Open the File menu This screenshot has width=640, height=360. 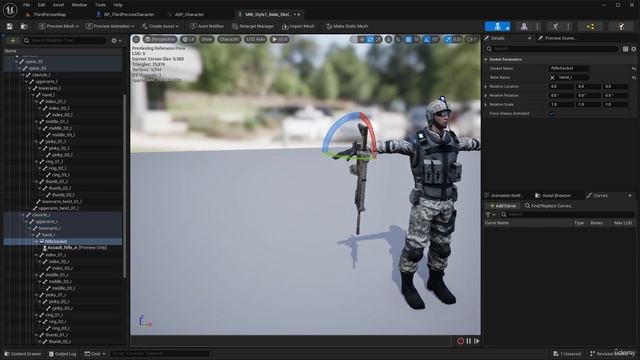(27, 5)
